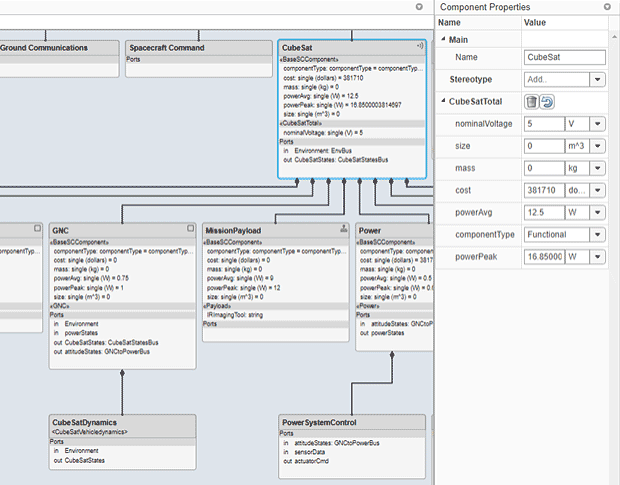Image resolution: width=620 pixels, height=485 pixels.
Task: Click the square icon on GNC block header
Action: (190, 228)
